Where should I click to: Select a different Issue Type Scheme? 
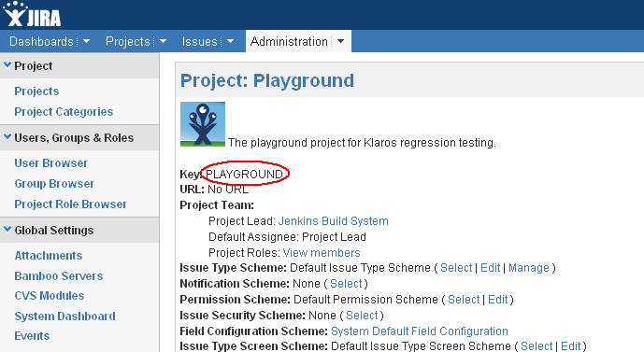[x=456, y=267]
